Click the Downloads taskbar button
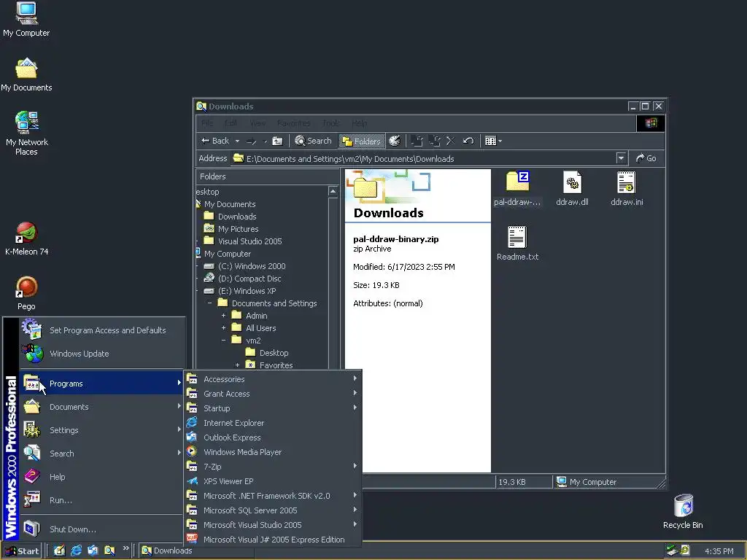 pyautogui.click(x=196, y=551)
